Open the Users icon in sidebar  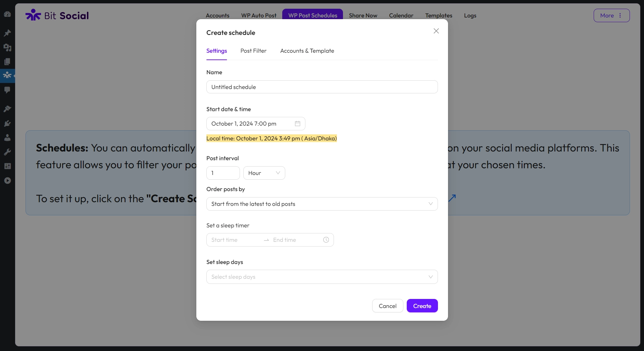coord(7,138)
